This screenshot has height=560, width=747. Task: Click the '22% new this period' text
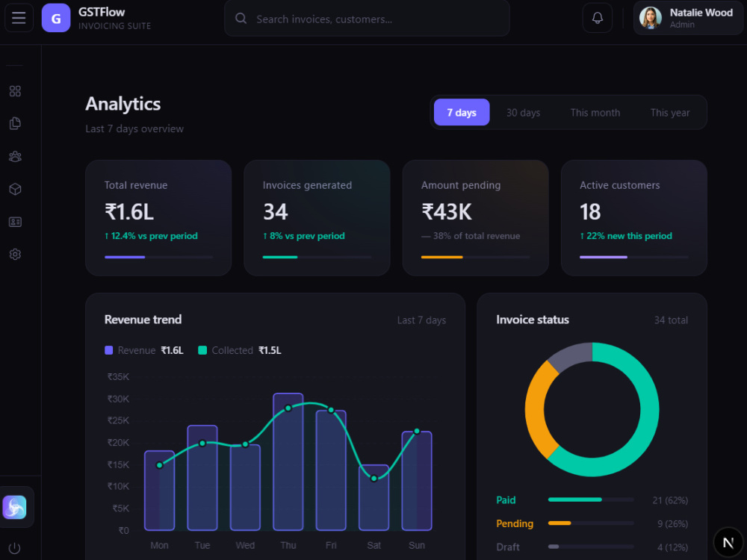tap(629, 236)
